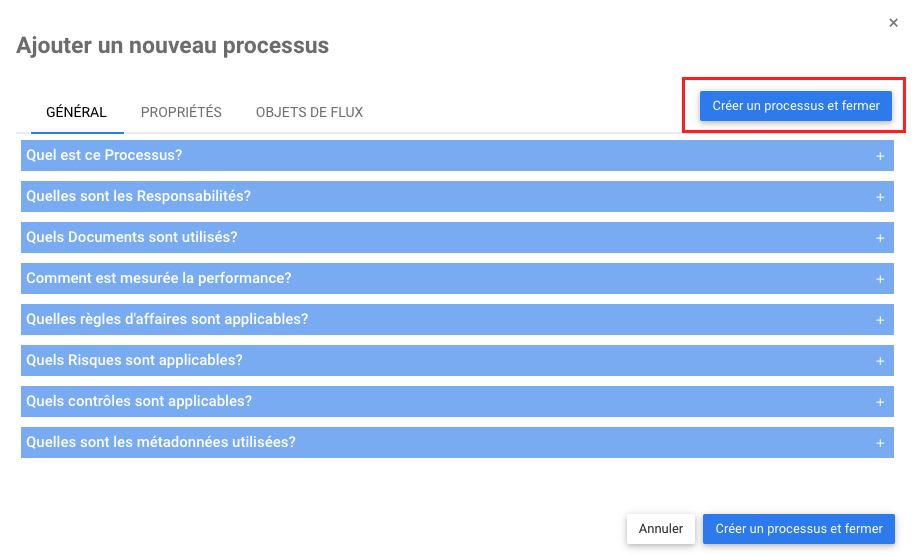Switch to the PROPRIÉTÉS tab
The width and height of the screenshot is (918, 555).
pos(181,112)
